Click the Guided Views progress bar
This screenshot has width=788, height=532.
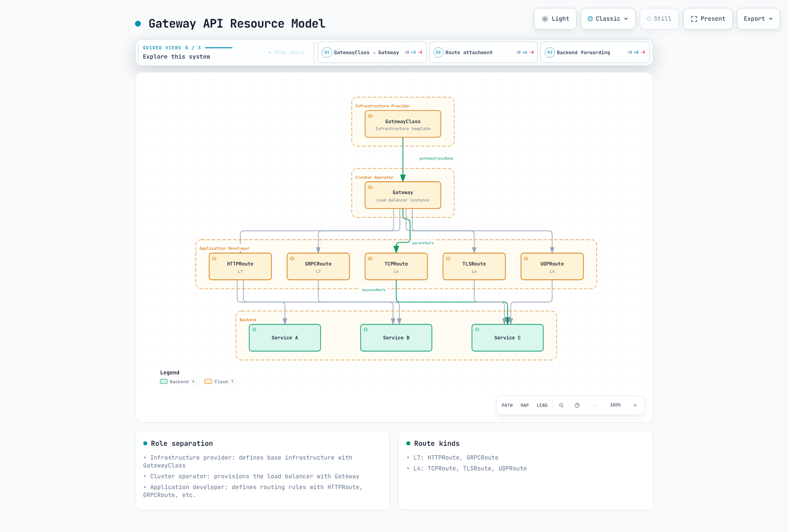pyautogui.click(x=219, y=48)
